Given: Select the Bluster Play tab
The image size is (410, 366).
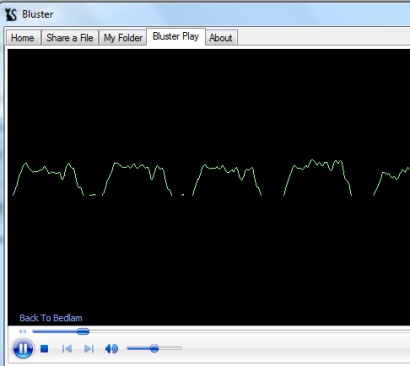Looking at the screenshot, I should click(176, 36).
